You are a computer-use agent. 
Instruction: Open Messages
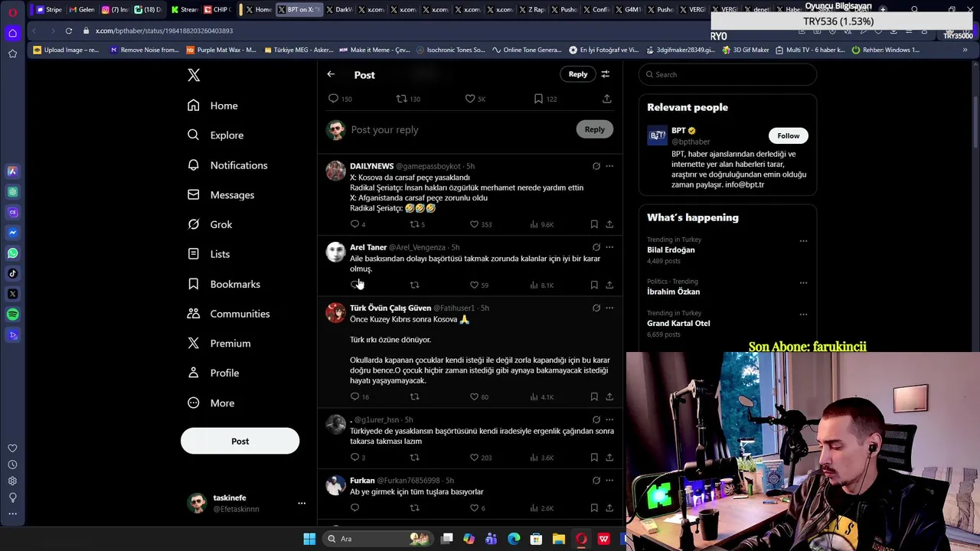[220, 195]
